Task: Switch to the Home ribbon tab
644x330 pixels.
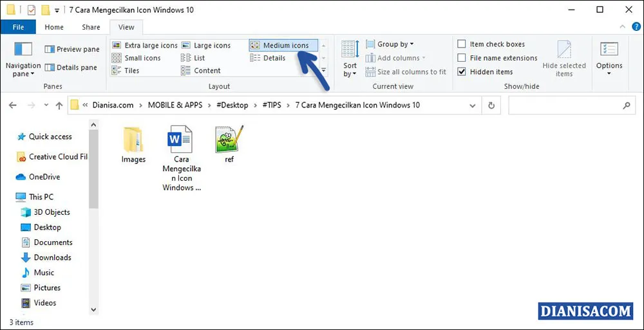Action: 54,27
